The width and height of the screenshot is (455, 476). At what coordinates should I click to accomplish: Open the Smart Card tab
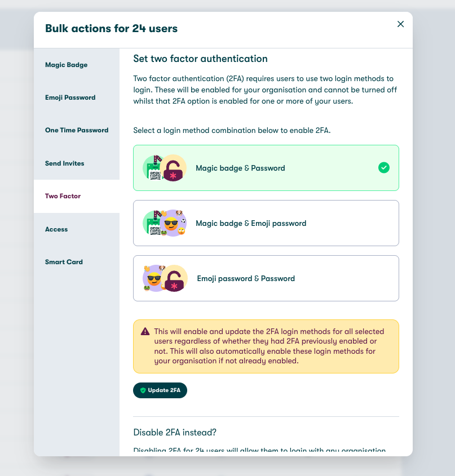pyautogui.click(x=77, y=262)
